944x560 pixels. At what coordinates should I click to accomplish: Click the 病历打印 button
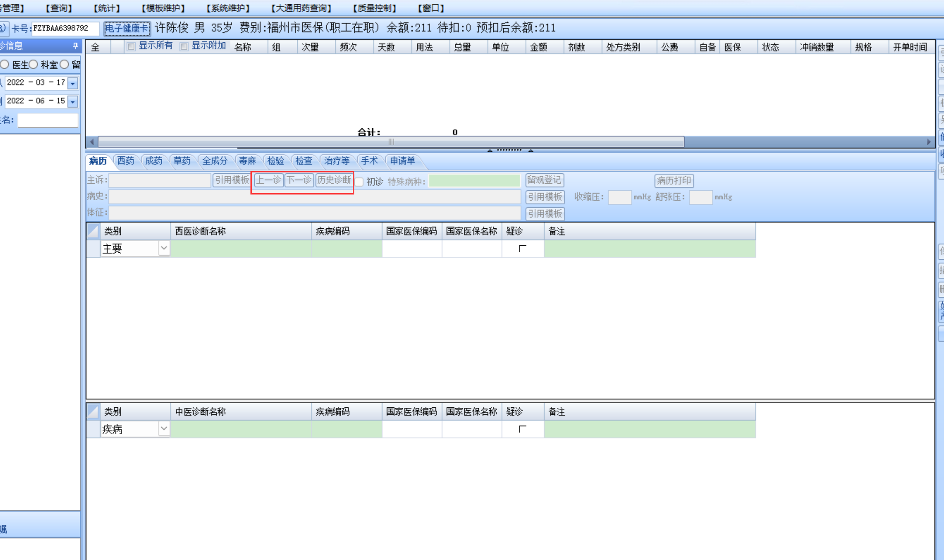tap(674, 180)
